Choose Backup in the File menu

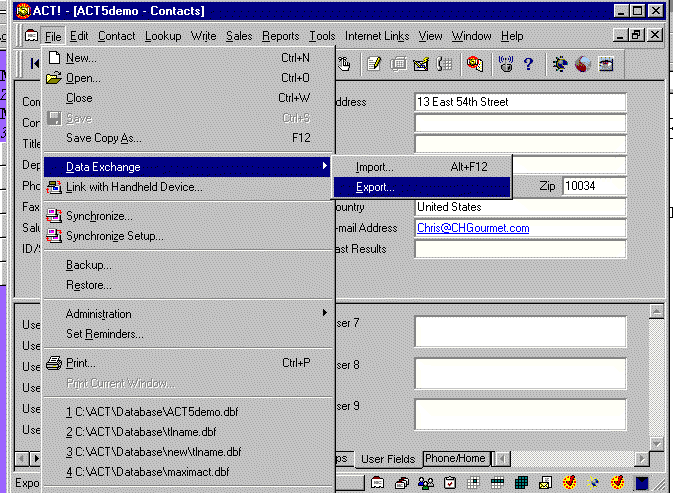tap(188, 265)
